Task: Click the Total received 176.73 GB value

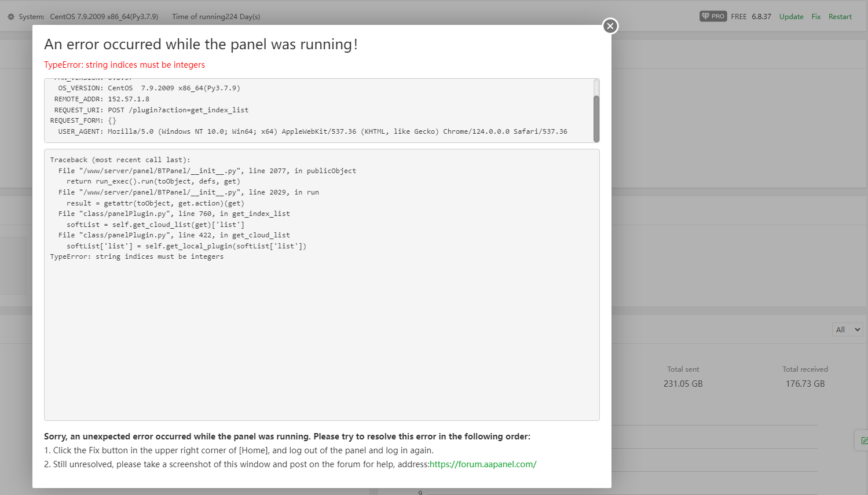Action: coord(805,384)
